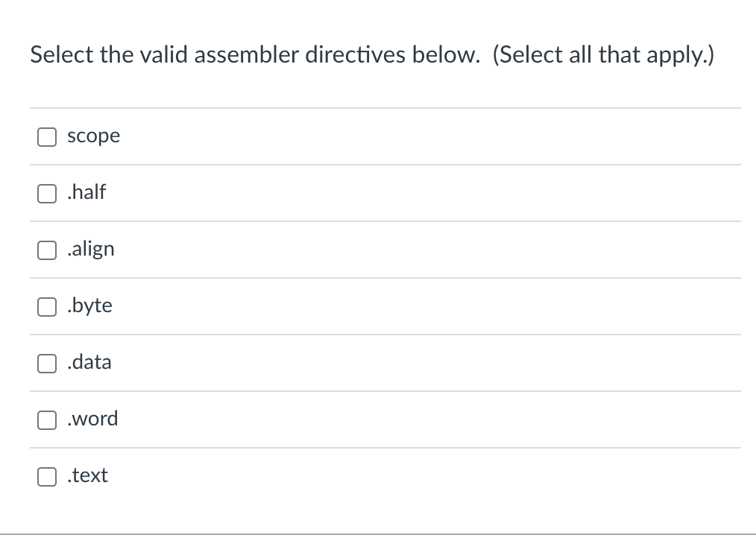The height and width of the screenshot is (535, 756).
Task: Enable the checkbox beside scope
Action: point(46,136)
